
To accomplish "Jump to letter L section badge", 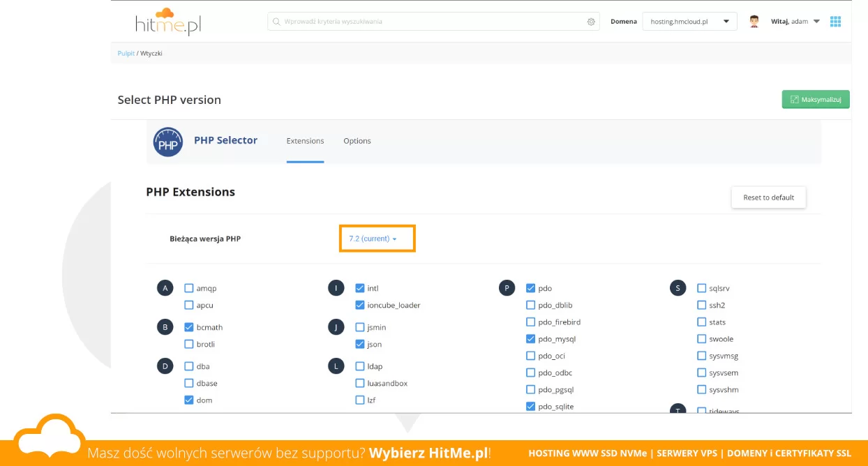I will point(336,366).
